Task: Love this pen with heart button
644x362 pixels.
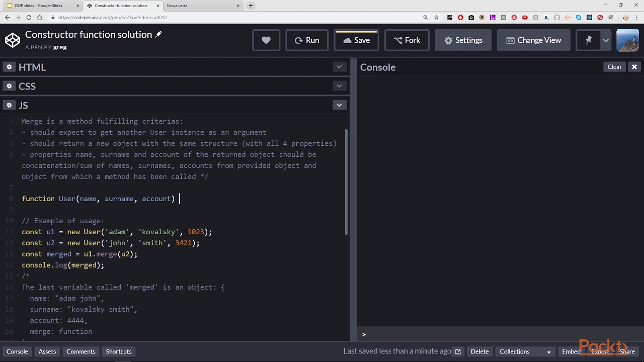Action: click(266, 40)
